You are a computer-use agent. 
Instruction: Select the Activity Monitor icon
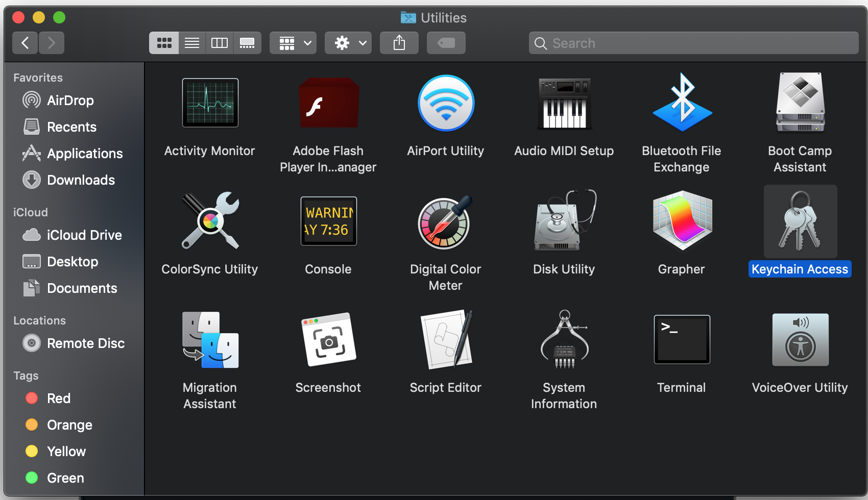coord(210,103)
